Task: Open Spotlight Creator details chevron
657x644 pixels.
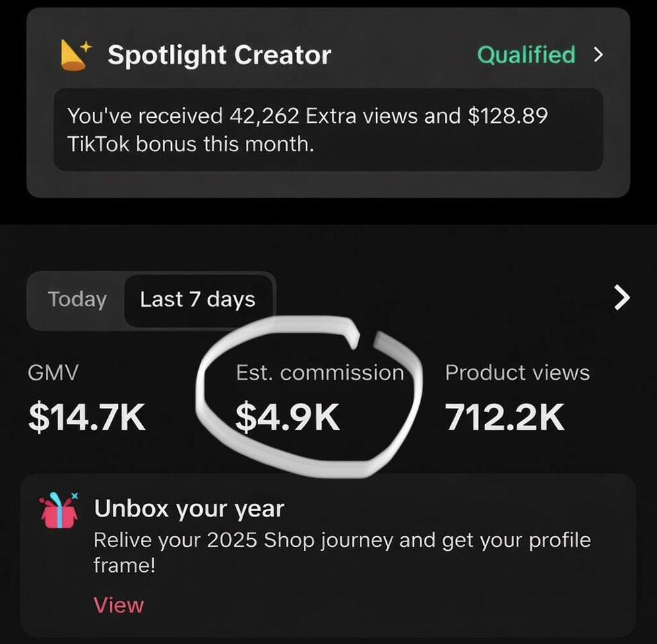Action: pyautogui.click(x=598, y=55)
